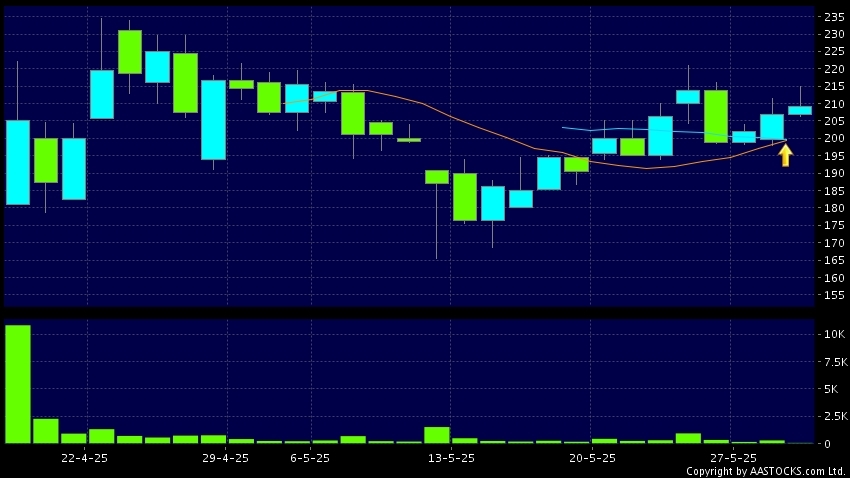Click the 195 price axis label
Image resolution: width=850 pixels, height=478 pixels.
click(834, 156)
